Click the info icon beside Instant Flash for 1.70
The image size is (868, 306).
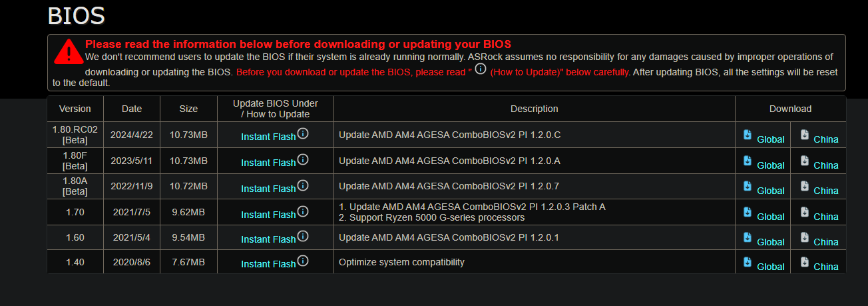(x=303, y=211)
